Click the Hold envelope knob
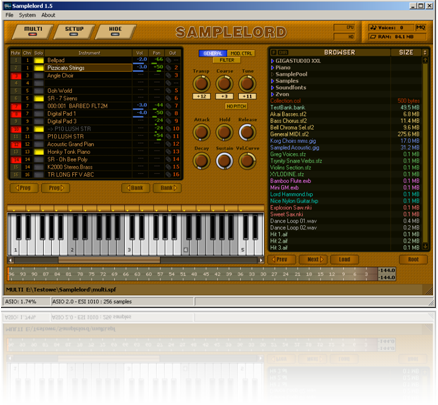Viewport: 438px width, 405px height. click(x=224, y=132)
